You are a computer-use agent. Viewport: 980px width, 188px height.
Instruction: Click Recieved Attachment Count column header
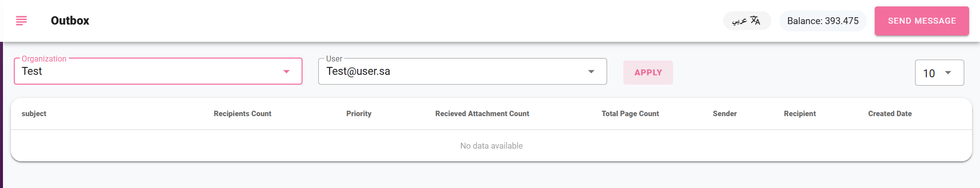(482, 114)
